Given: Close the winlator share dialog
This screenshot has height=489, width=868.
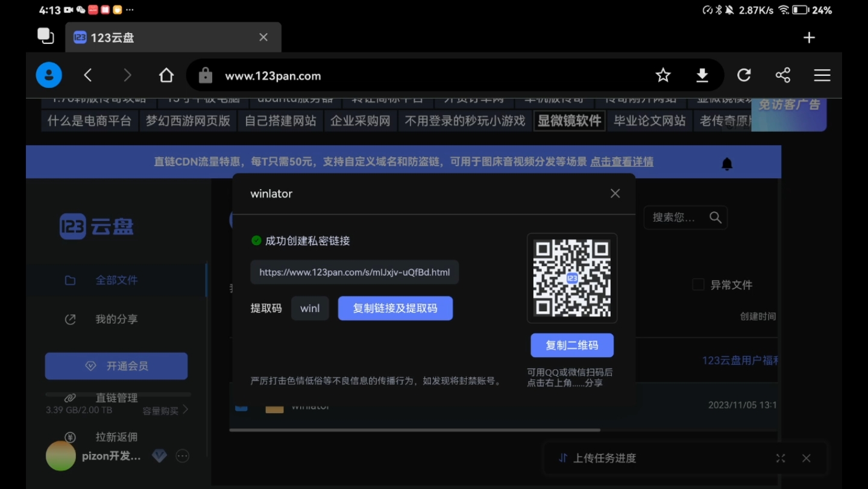Looking at the screenshot, I should tap(615, 193).
